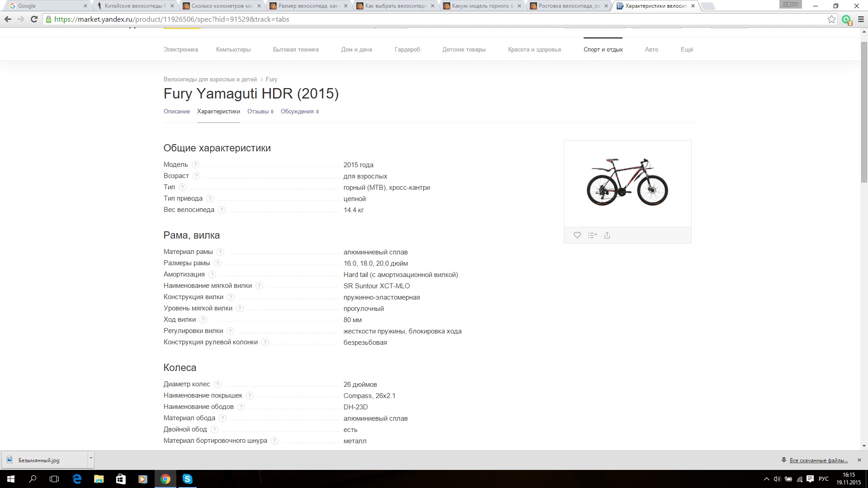Reload the page with refresh button
868x488 pixels.
34,19
